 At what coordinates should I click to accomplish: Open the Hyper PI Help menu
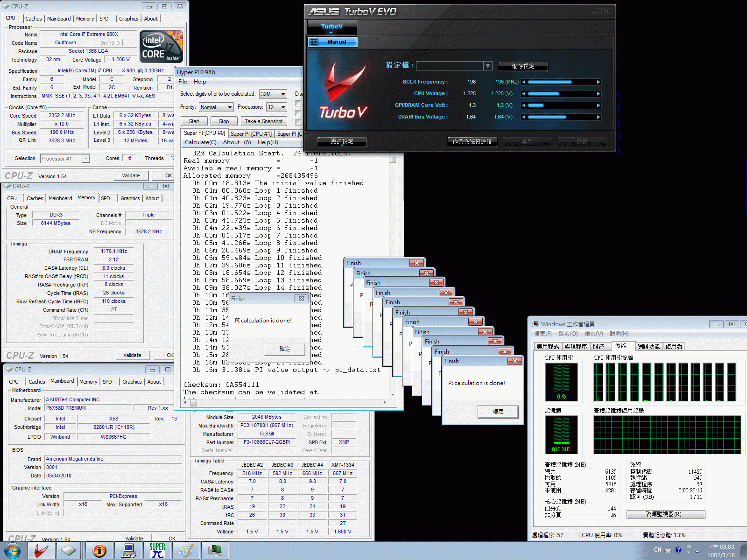point(200,82)
